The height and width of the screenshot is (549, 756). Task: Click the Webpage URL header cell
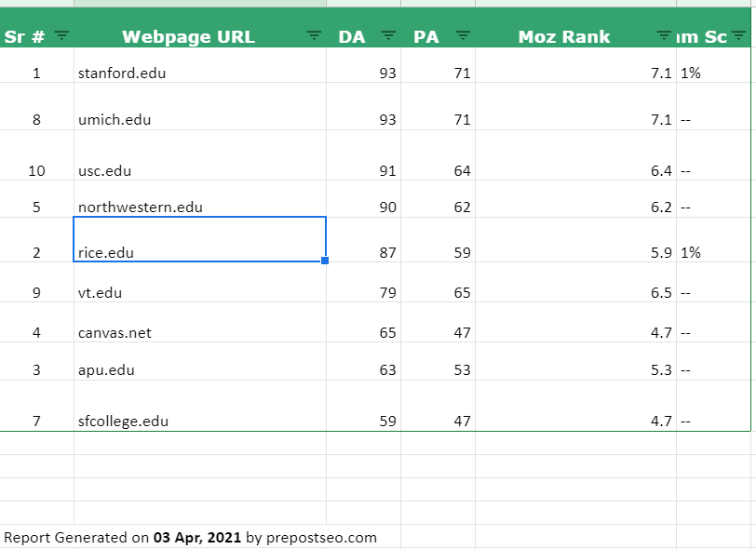pos(200,28)
